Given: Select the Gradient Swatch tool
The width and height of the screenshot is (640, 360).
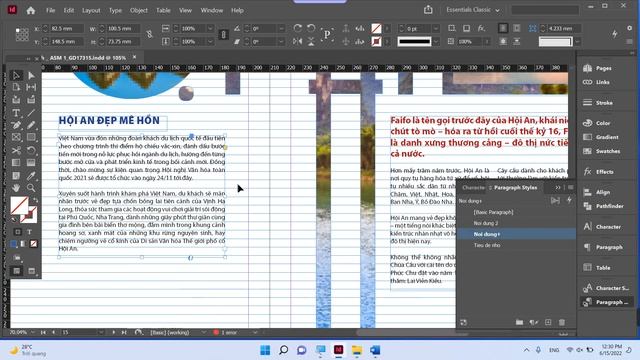Looking at the screenshot, I should point(16,163).
